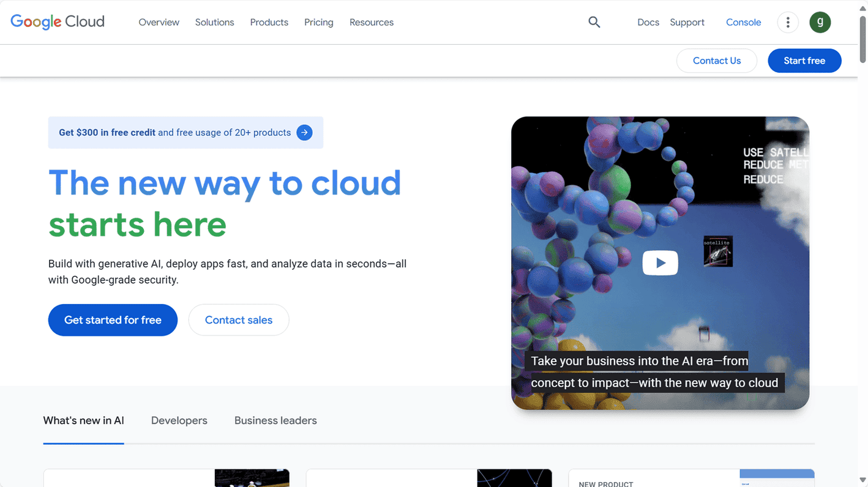The width and height of the screenshot is (868, 487).
Task: Click the Google Cloud logo
Action: pos(57,21)
